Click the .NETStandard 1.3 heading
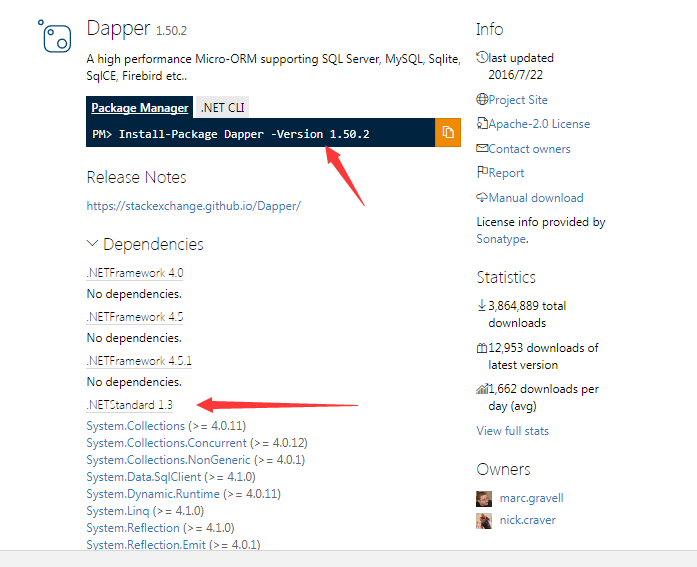 click(129, 405)
